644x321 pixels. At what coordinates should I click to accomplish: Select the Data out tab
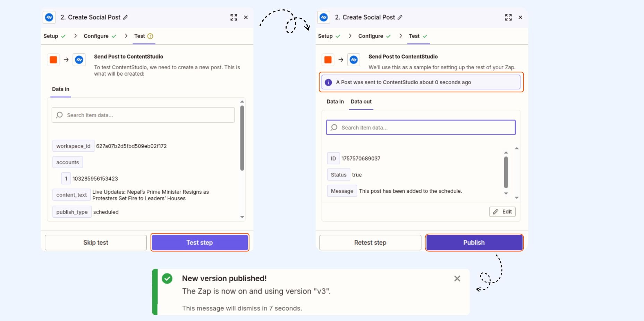[361, 102]
